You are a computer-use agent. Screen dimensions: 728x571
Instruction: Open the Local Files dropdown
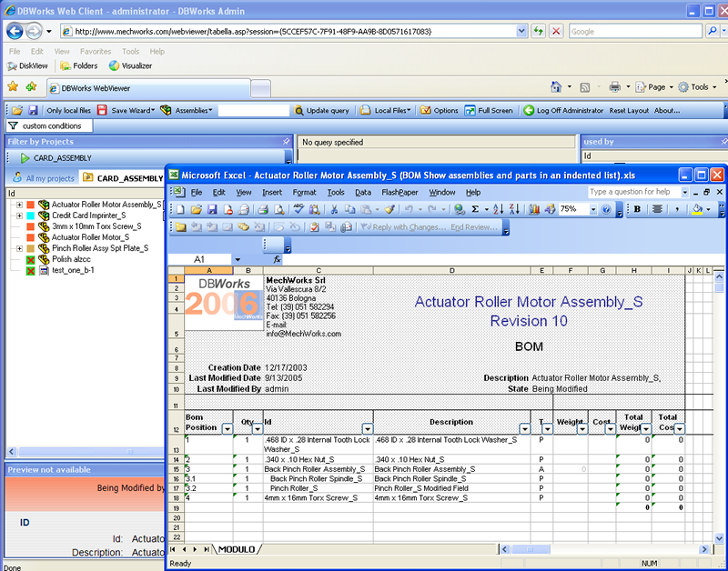(385, 110)
